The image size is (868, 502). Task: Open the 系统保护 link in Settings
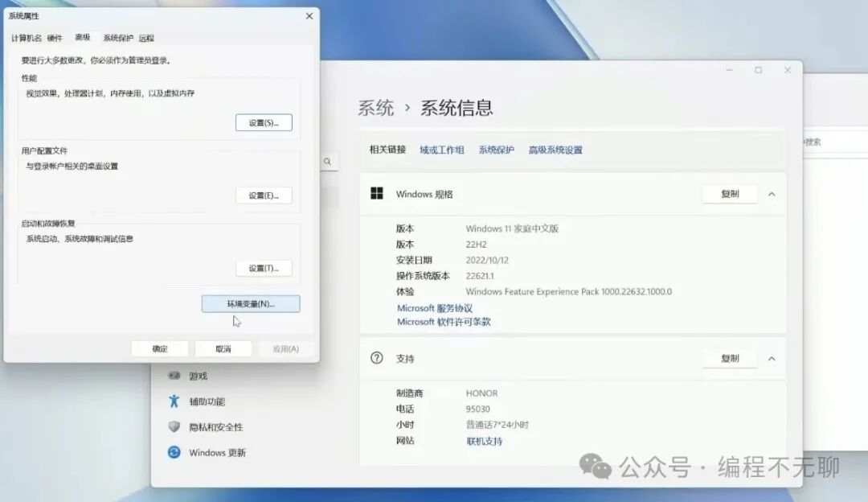[x=496, y=150]
